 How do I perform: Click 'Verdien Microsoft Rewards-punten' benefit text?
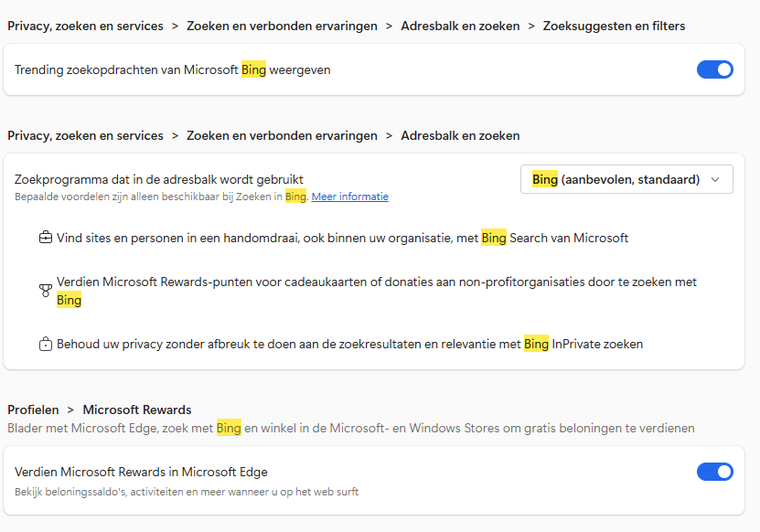coord(377,291)
